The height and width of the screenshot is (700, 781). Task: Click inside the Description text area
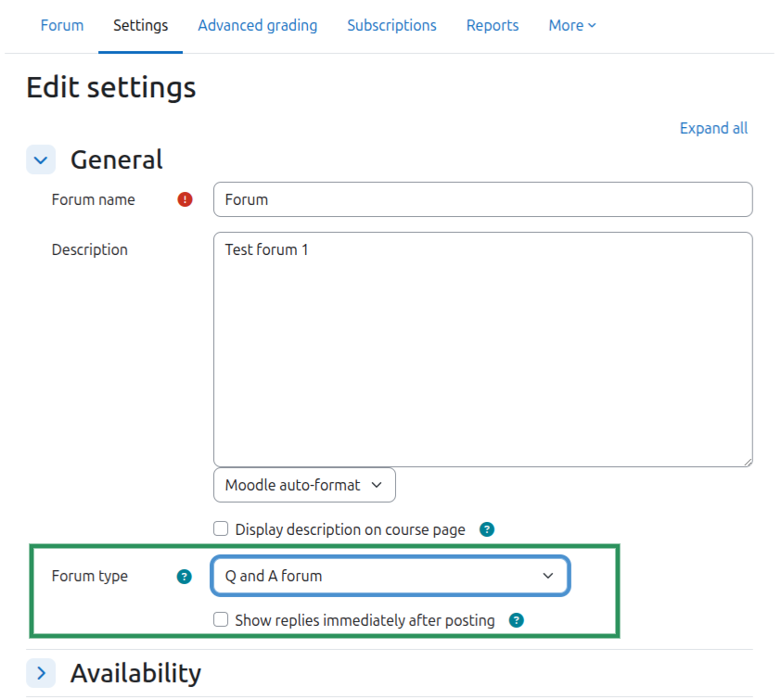(482, 350)
